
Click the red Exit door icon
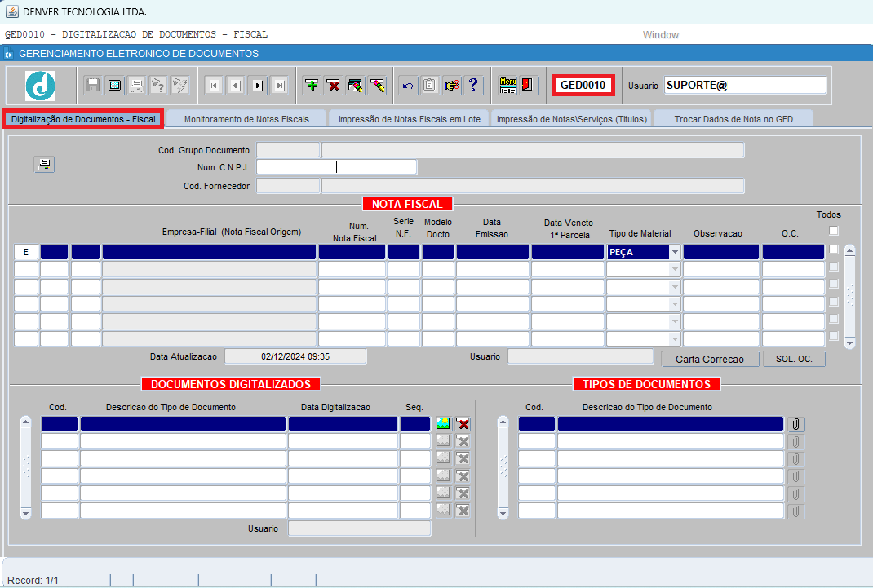tap(528, 85)
